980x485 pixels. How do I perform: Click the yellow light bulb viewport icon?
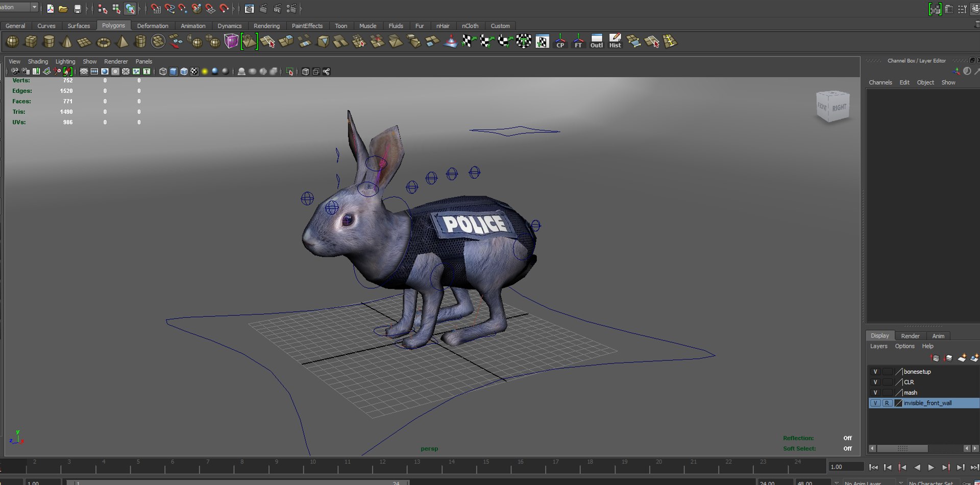205,71
